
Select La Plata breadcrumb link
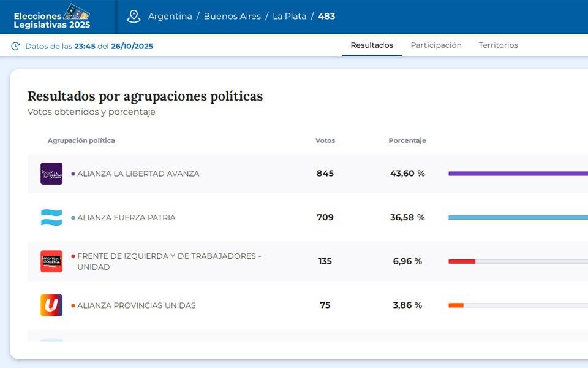tap(289, 17)
